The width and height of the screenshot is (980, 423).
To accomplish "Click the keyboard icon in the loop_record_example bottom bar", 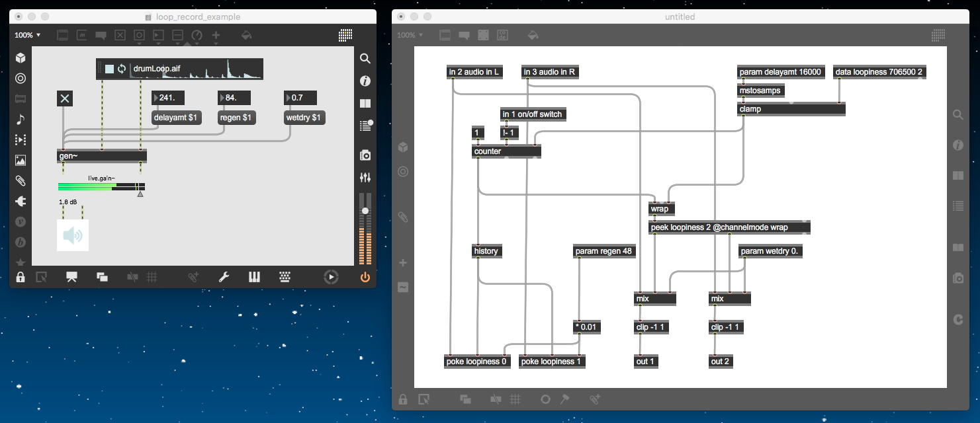I will click(x=285, y=277).
